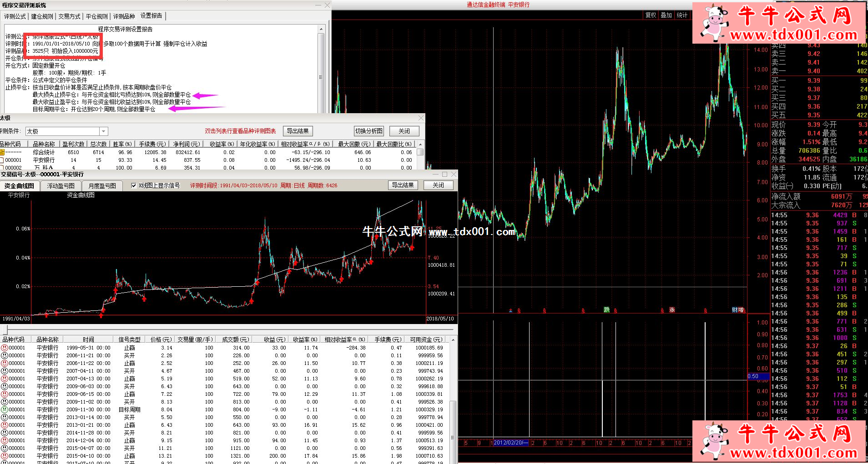Click 净利润(元) column header

[x=187, y=144]
